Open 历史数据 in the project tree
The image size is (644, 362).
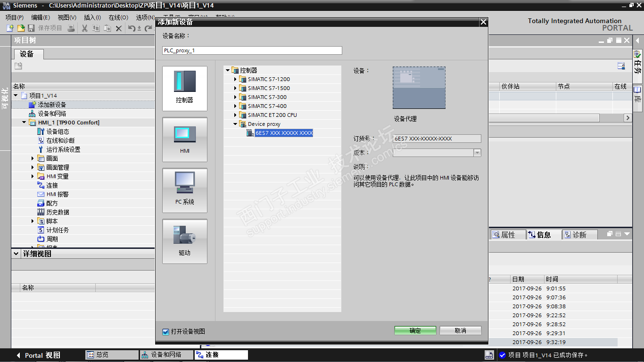pyautogui.click(x=58, y=212)
